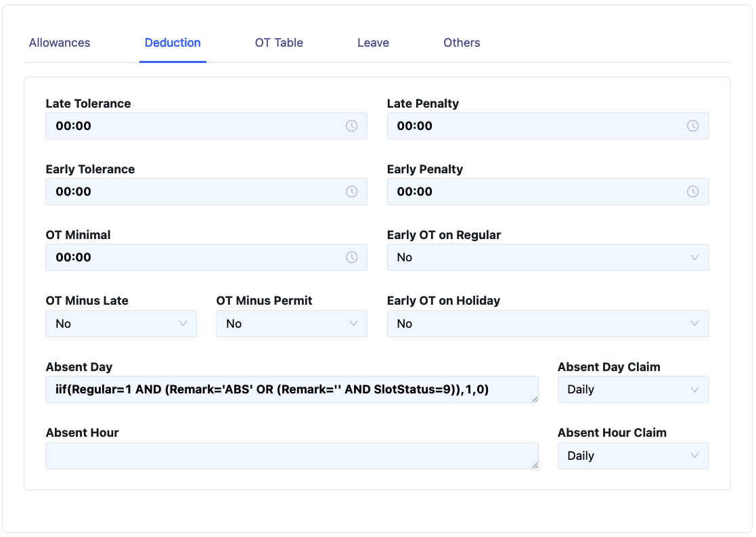Viewport: 756px width, 537px height.
Task: Expand the Early OT on Holiday dropdown
Action: (548, 324)
